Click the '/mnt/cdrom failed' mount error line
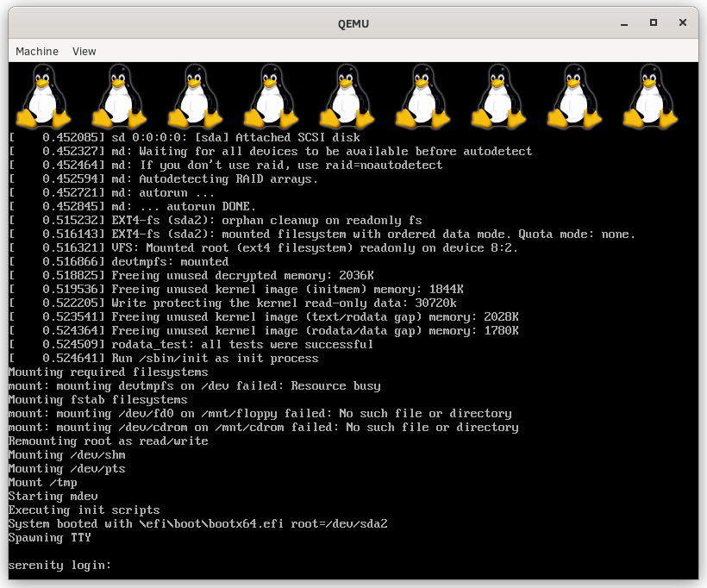 [263, 428]
